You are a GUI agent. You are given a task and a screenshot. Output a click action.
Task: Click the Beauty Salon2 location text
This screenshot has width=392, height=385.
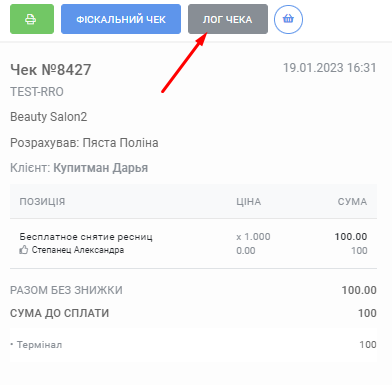(x=49, y=117)
